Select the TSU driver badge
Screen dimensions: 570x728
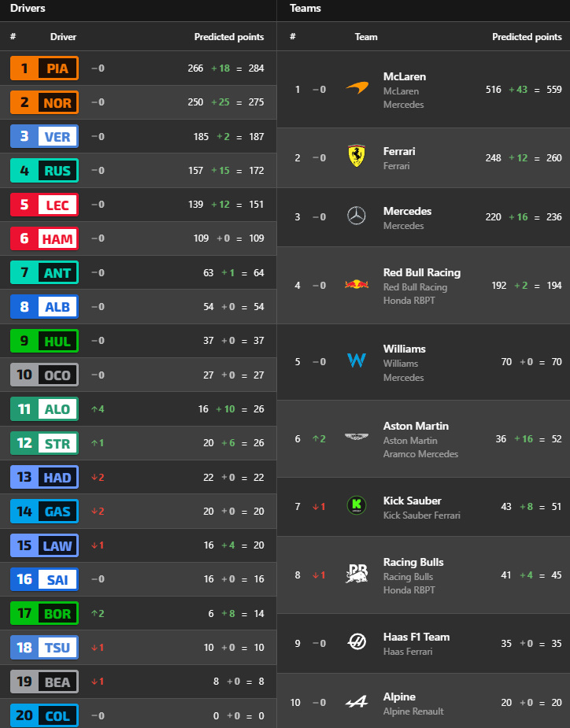45,647
